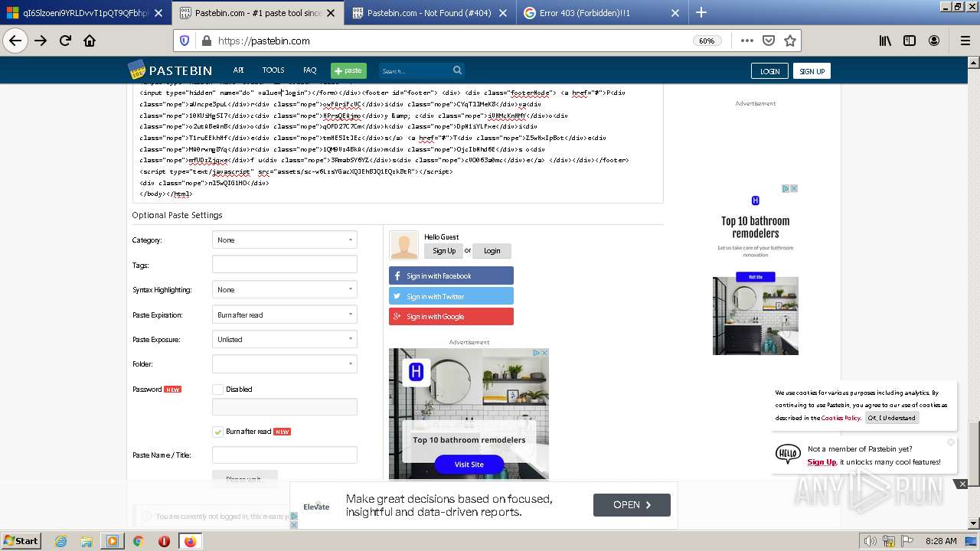The height and width of the screenshot is (551, 980).
Task: Click Sign Up under Hello Guest
Action: tap(443, 250)
